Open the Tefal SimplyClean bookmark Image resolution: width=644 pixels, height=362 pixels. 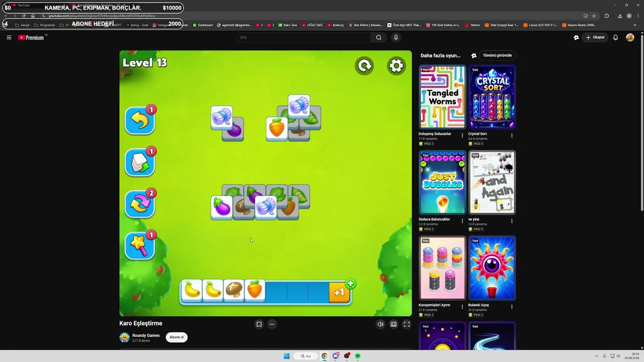(501, 25)
